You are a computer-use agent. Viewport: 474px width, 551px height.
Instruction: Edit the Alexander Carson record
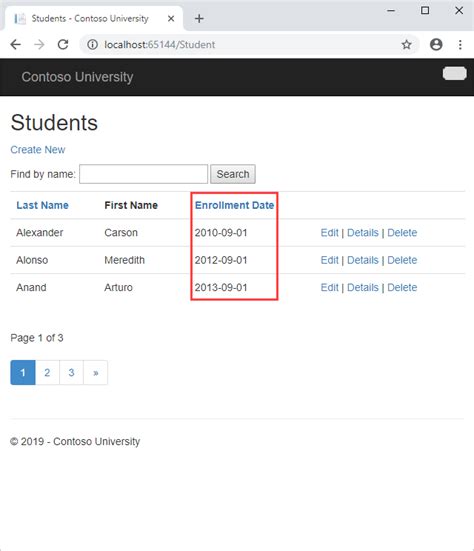(x=329, y=233)
